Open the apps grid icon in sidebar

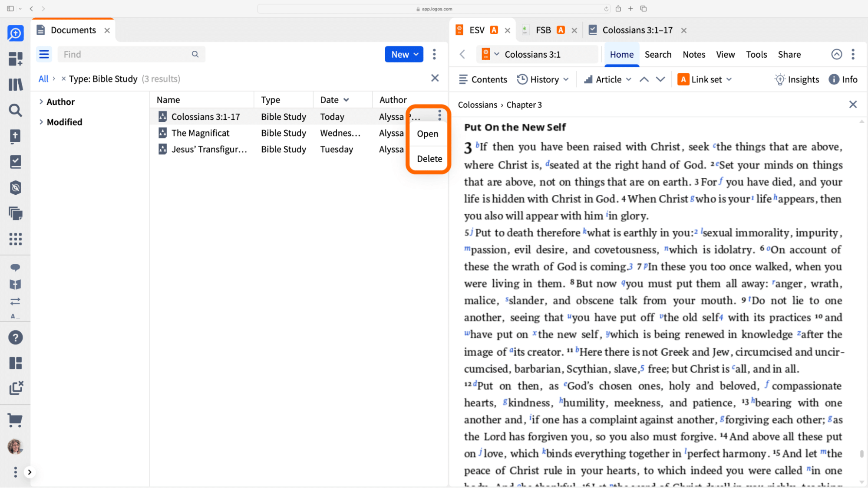coord(16,239)
